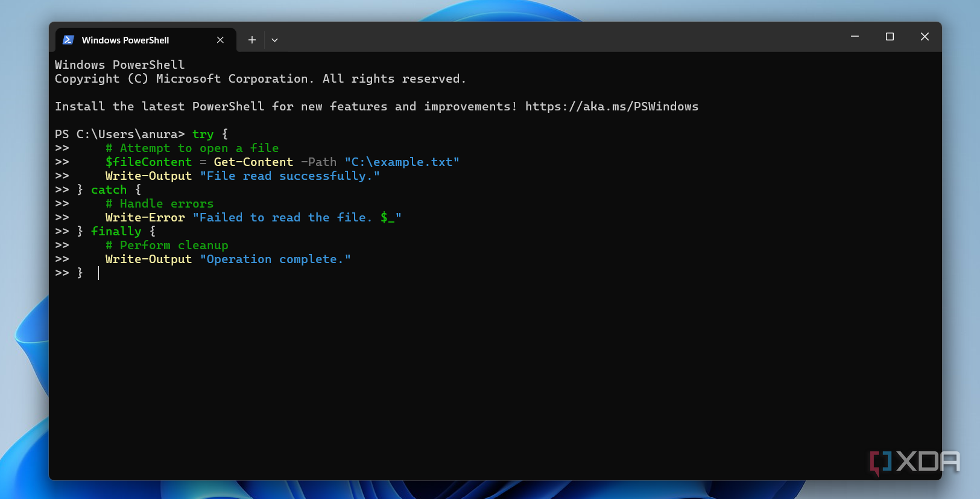
Task: Click the "Operation complete." string
Action: click(276, 259)
